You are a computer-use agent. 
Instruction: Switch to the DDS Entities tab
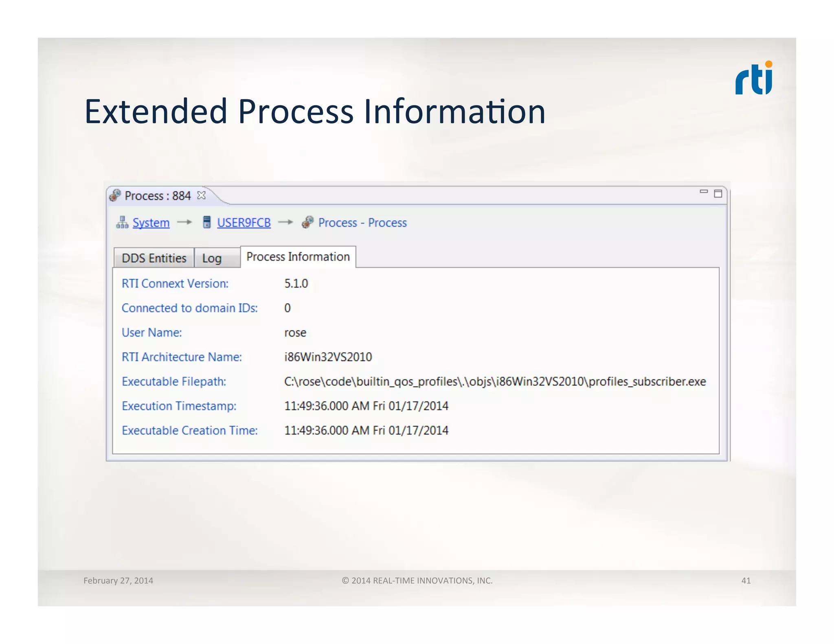pyautogui.click(x=154, y=258)
